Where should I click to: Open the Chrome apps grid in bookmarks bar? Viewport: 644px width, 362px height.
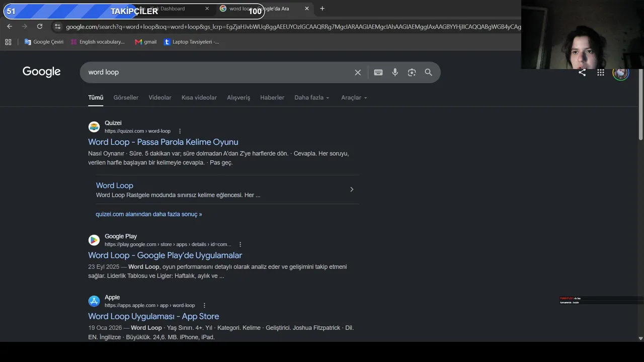(x=8, y=42)
